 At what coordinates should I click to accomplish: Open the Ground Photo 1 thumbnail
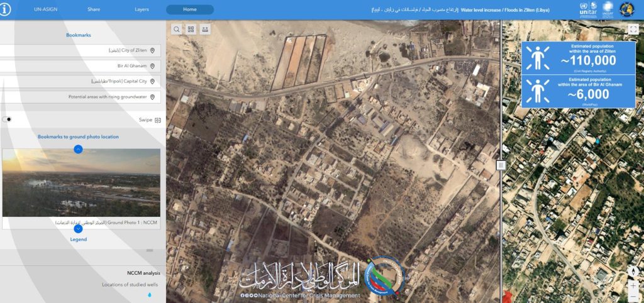[81, 183]
